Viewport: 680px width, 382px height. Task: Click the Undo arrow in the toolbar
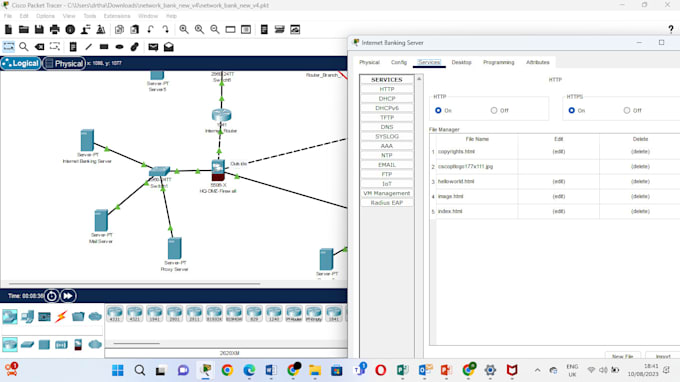(x=150, y=29)
